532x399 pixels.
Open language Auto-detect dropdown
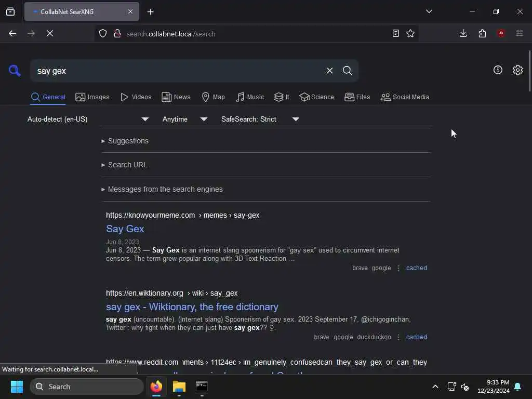[x=88, y=119]
